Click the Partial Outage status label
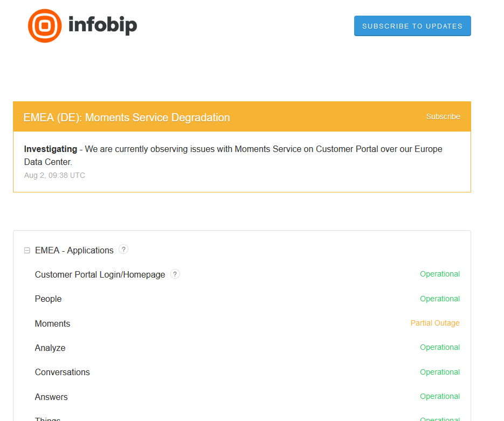 pyautogui.click(x=434, y=323)
